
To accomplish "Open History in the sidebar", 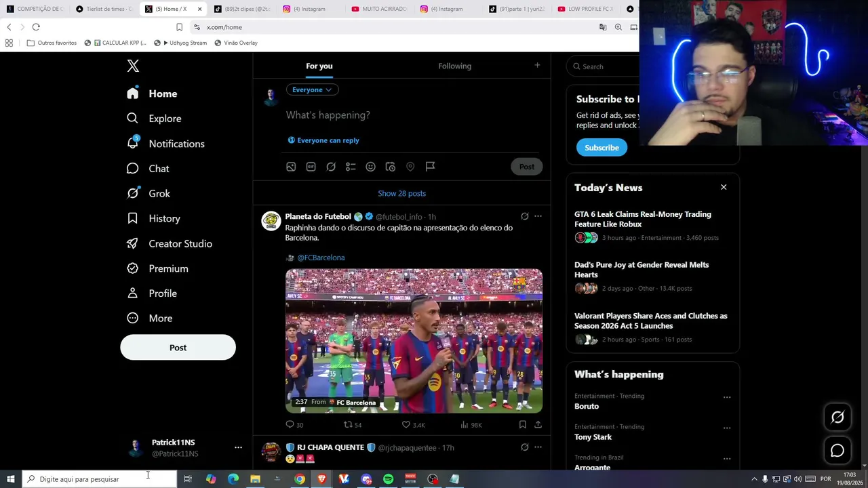I will [153, 219].
